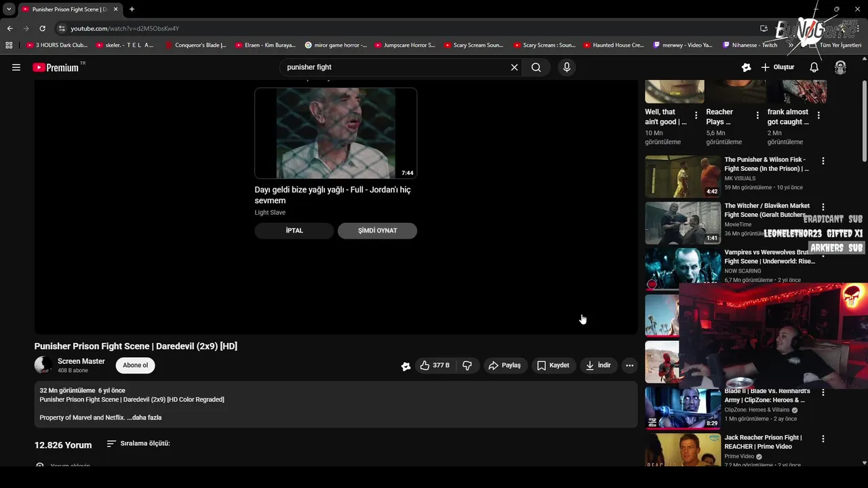Click the sparkle Ask icon beside Oluştur
868x488 pixels.
747,67
